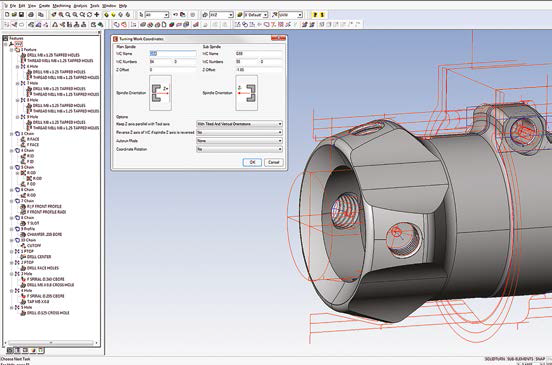Open 'Keep Z axis parallel with Tool axis' dropdown

click(239, 124)
